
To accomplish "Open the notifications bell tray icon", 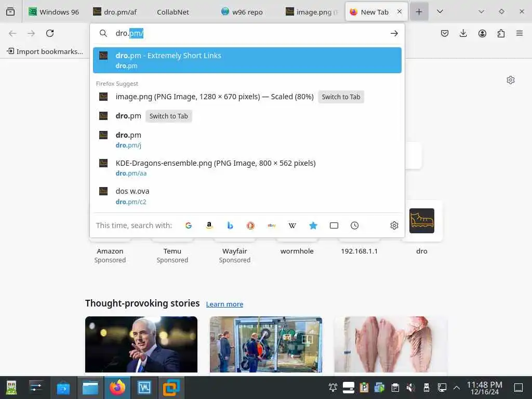I will (333, 388).
